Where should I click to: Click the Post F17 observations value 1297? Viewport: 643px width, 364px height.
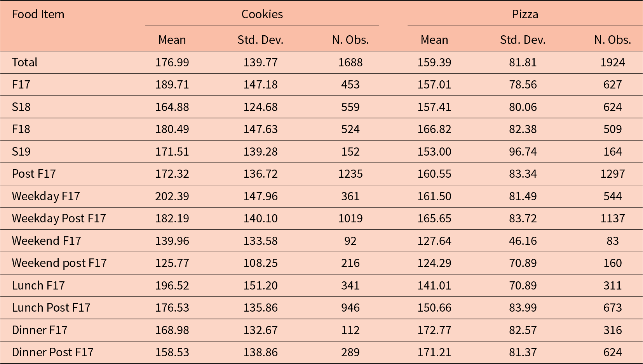point(613,174)
